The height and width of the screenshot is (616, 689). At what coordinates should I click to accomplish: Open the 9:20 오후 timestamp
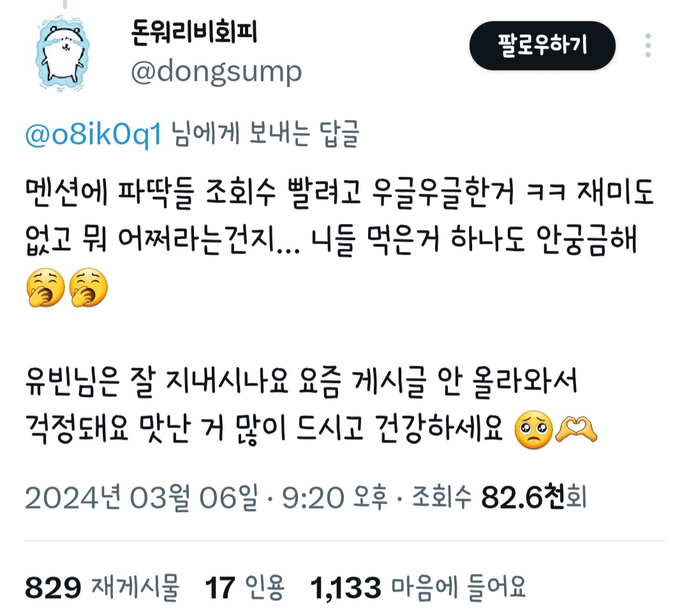(335, 497)
